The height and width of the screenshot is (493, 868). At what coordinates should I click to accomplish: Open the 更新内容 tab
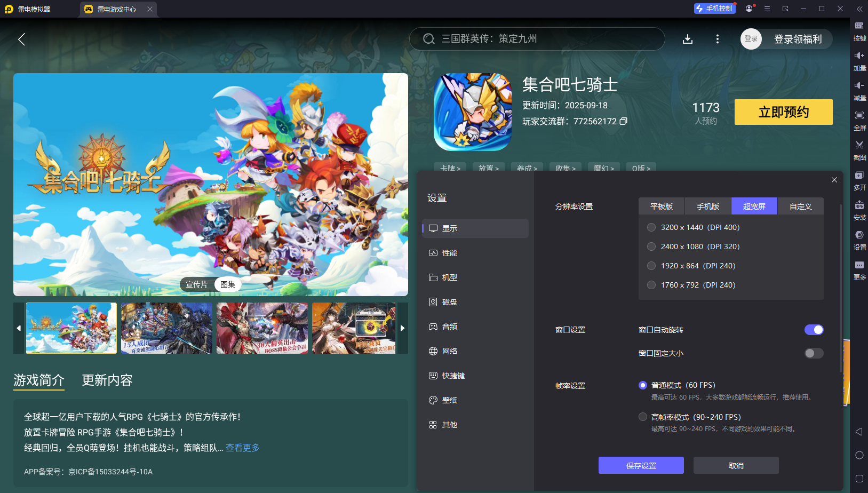click(x=107, y=380)
